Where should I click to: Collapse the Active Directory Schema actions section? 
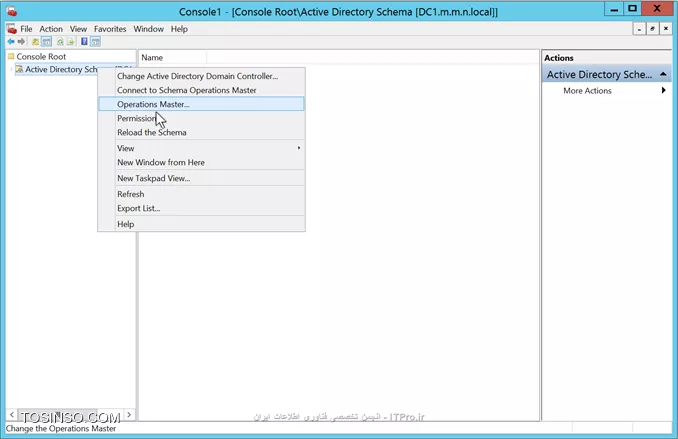click(x=663, y=74)
